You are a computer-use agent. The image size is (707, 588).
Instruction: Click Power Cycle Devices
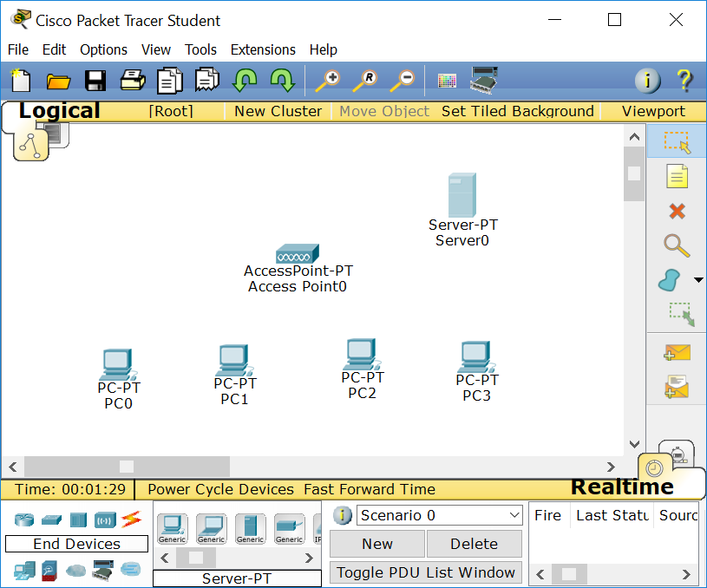click(x=221, y=489)
